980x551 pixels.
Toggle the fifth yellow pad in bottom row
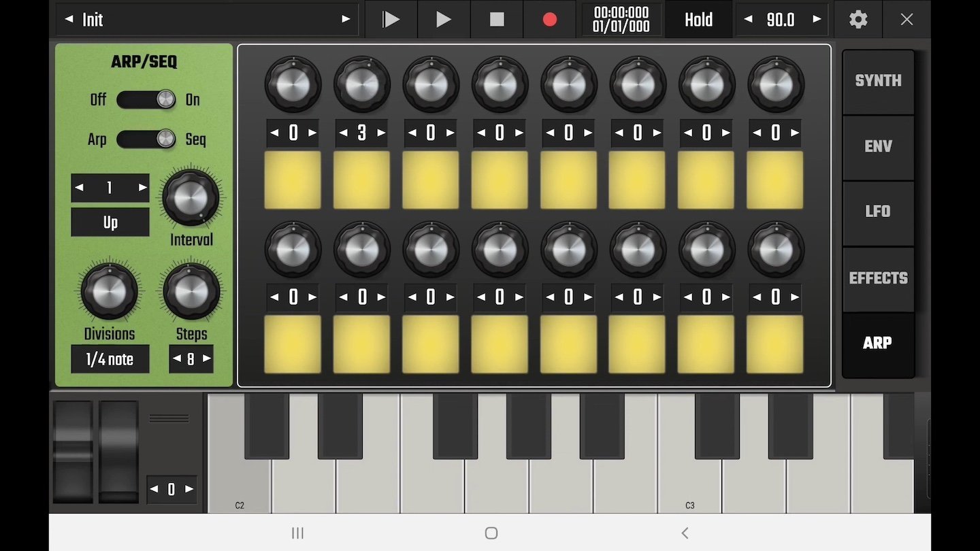568,344
